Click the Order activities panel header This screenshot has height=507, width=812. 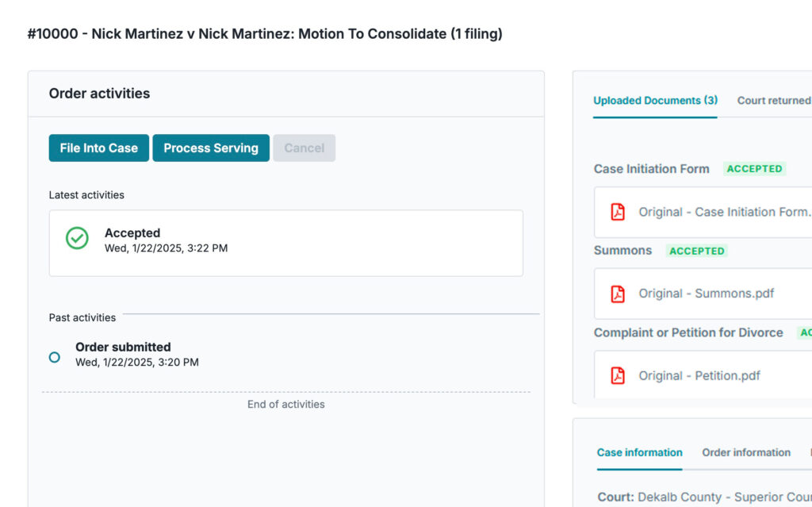99,94
